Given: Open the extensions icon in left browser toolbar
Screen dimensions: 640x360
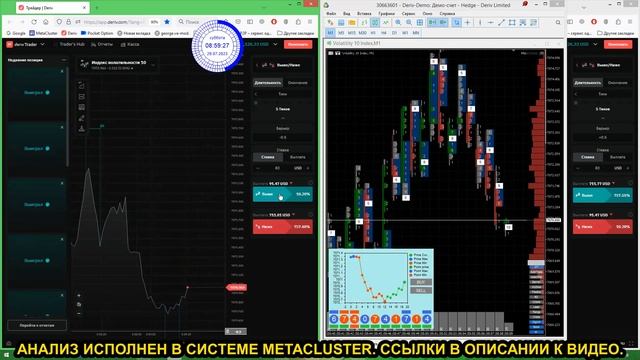Looking at the screenshot, I should [299, 22].
